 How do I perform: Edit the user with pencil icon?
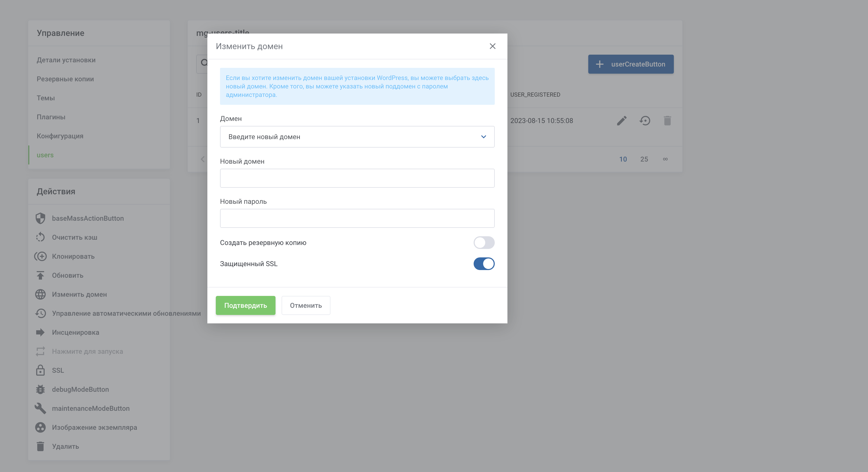(x=622, y=121)
